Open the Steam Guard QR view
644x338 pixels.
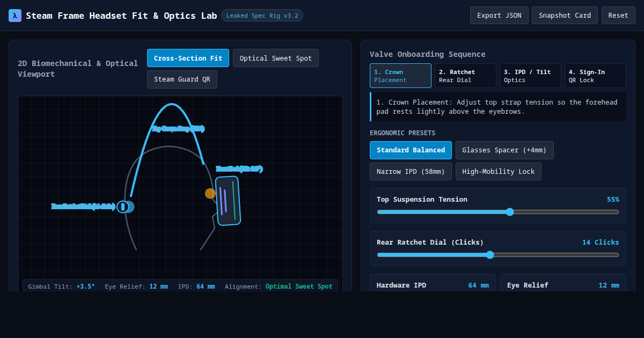point(182,79)
